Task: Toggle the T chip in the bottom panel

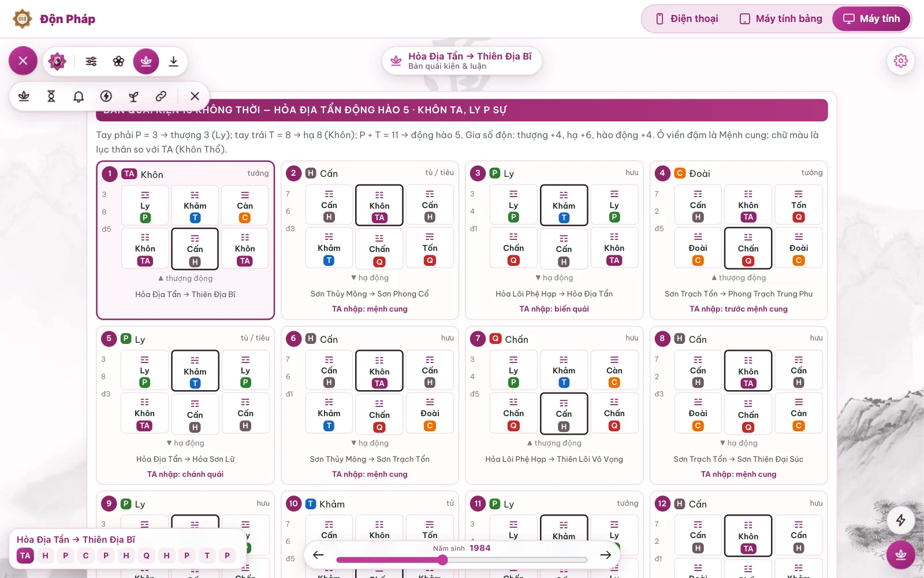Action: click(x=207, y=555)
